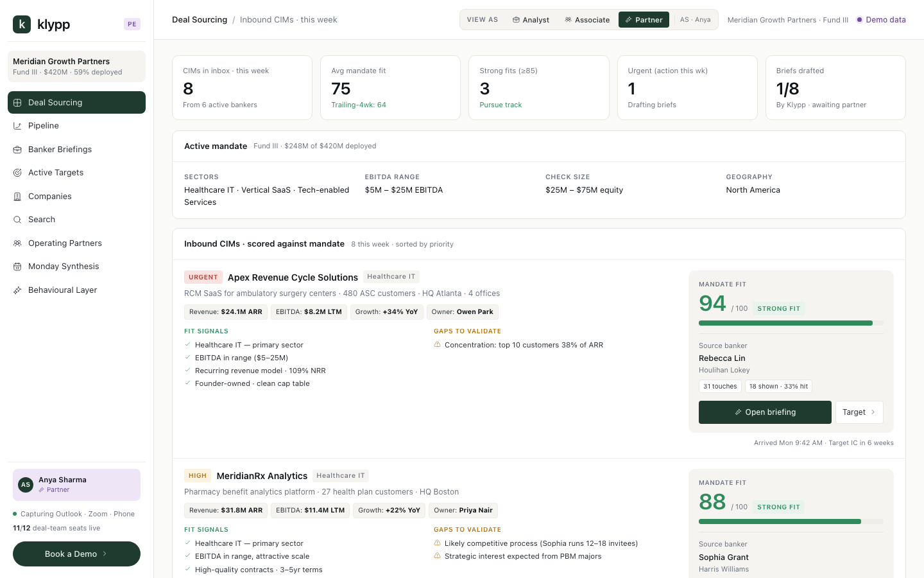Click the Urgent action this week card
Screen dimensions: 924x578
687,87
